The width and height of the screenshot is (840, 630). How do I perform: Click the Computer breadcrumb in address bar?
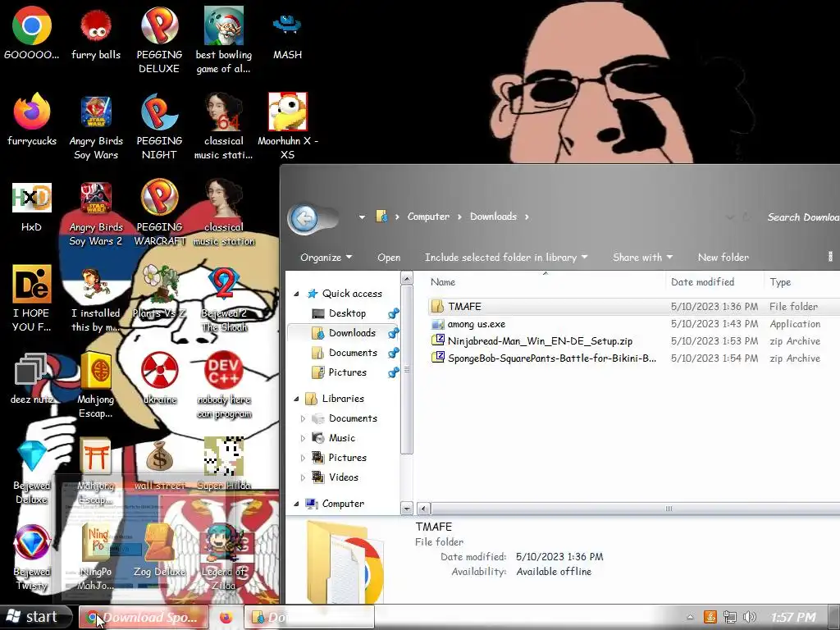tap(428, 217)
